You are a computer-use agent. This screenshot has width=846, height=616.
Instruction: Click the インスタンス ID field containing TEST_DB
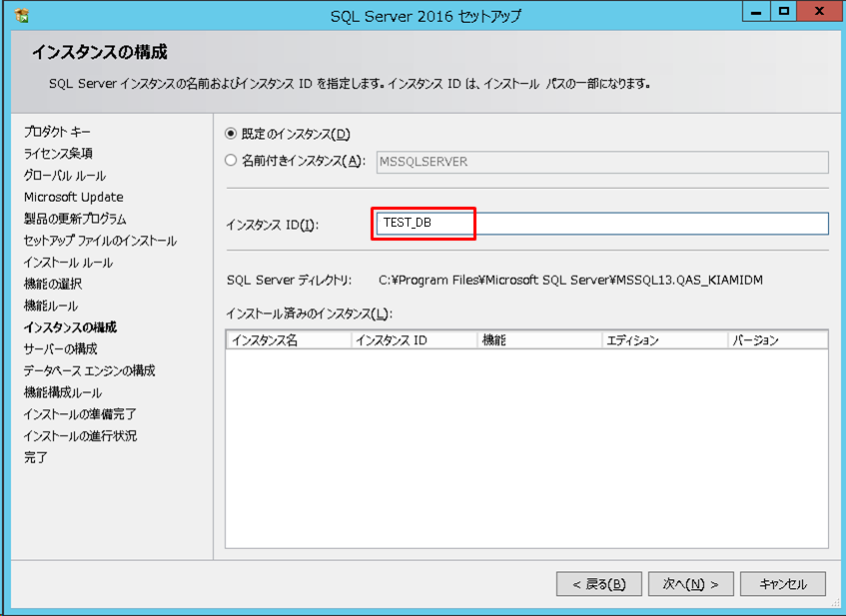[602, 224]
